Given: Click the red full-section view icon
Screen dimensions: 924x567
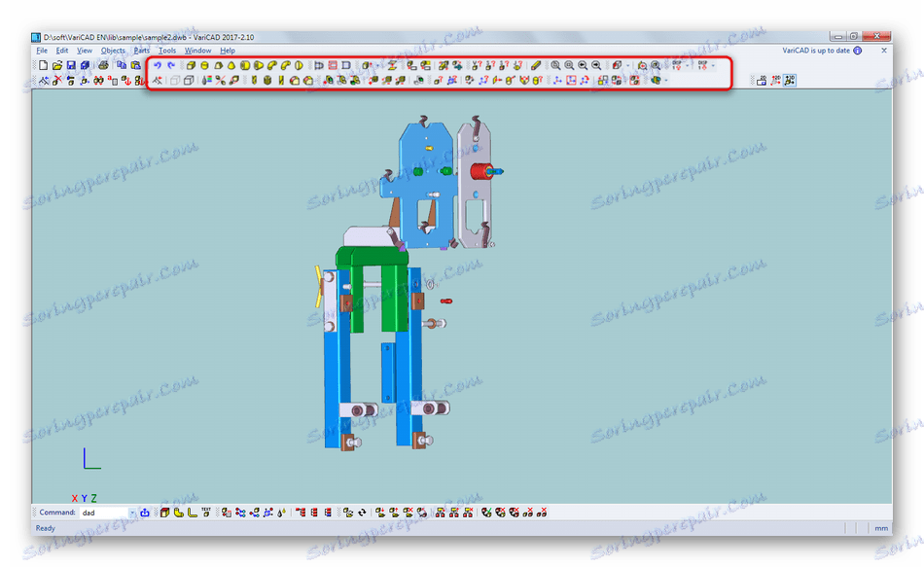Looking at the screenshot, I should 333,65.
